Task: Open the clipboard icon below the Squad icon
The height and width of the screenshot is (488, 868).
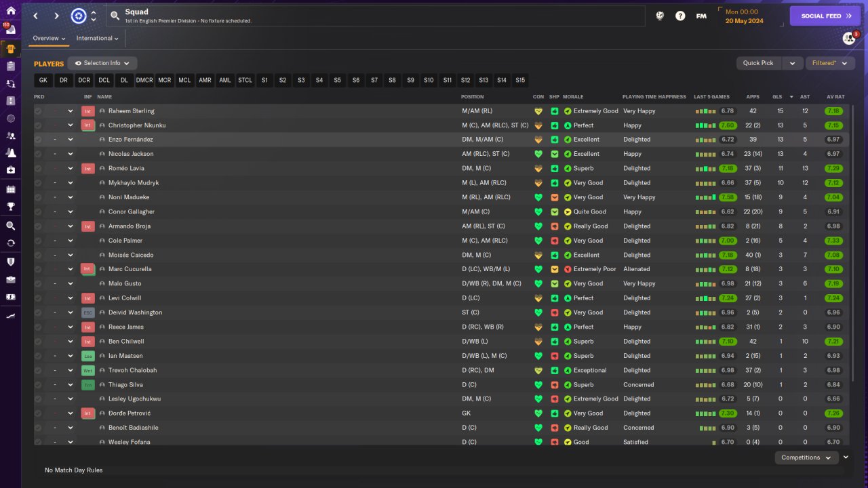Action: (10, 66)
